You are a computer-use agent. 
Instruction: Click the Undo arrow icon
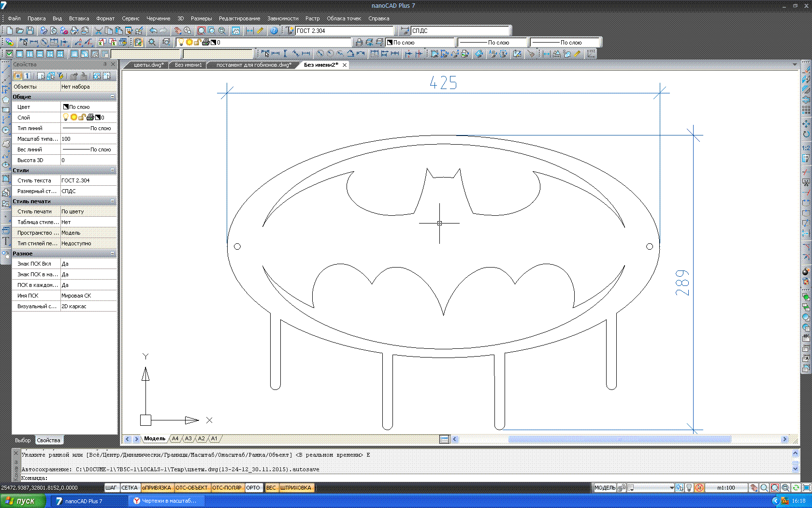[153, 30]
